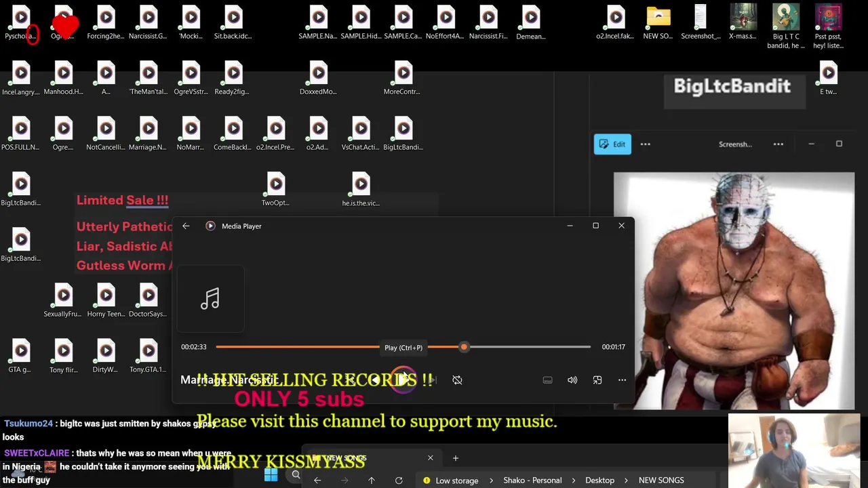868x488 pixels.
Task: Select the DoctorSays... audio file
Action: tap(148, 300)
